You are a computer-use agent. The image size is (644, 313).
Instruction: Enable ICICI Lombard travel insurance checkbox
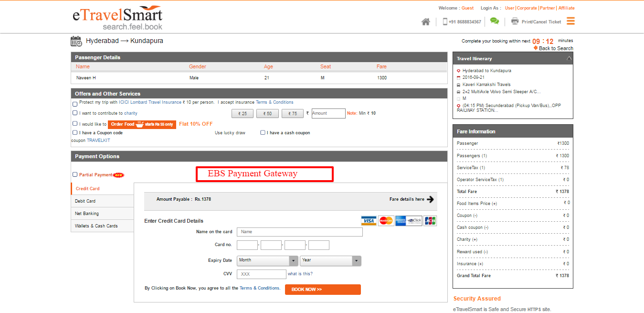(75, 104)
